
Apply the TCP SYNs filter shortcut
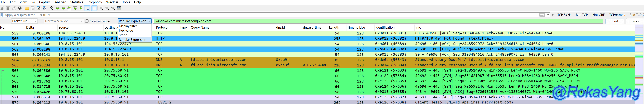(564, 15)
